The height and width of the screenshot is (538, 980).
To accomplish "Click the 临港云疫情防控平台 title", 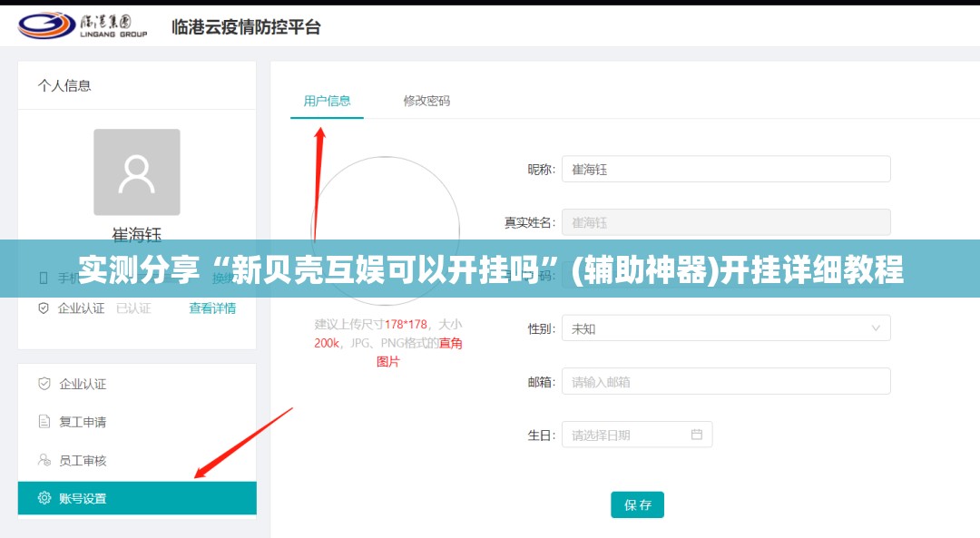I will pos(246,27).
